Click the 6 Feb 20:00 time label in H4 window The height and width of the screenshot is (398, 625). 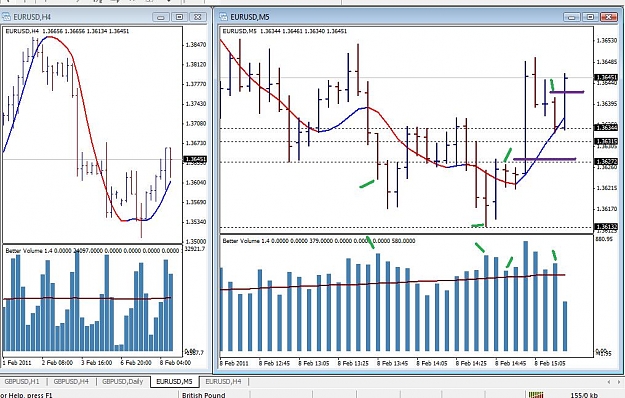tap(136, 363)
